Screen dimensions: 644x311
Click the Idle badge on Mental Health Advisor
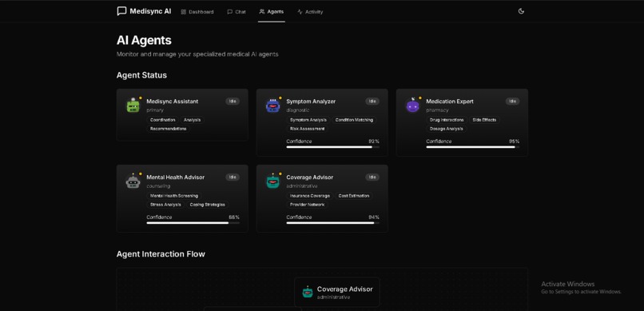point(233,177)
